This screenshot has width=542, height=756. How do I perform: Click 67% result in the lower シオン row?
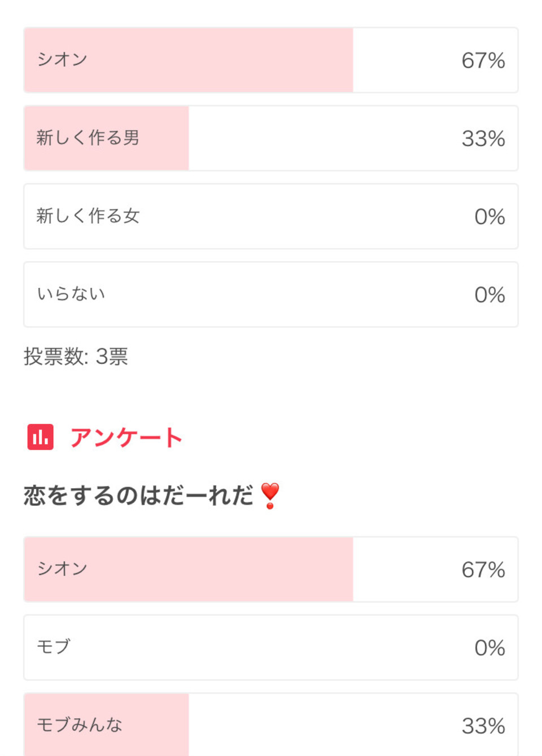click(483, 570)
